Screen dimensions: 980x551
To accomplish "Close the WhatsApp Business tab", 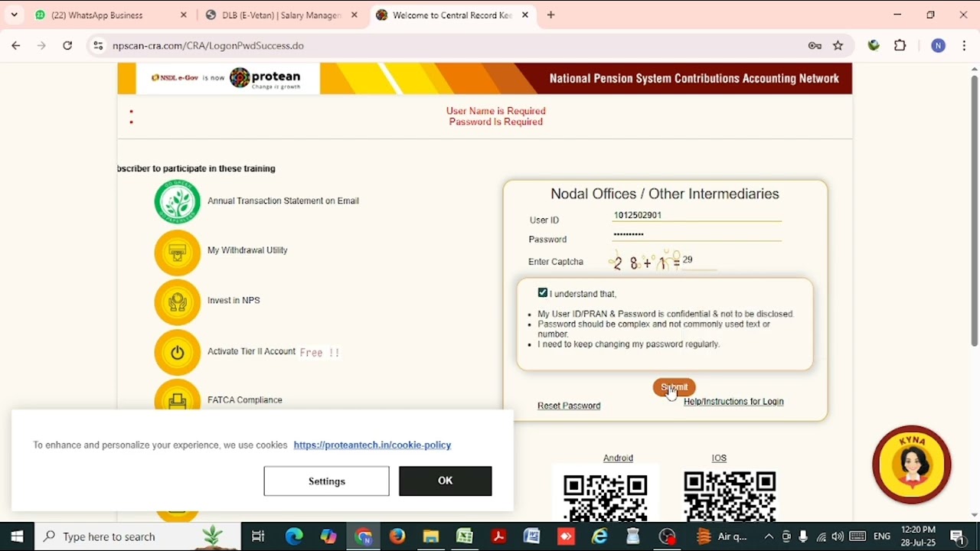I will pyautogui.click(x=184, y=15).
